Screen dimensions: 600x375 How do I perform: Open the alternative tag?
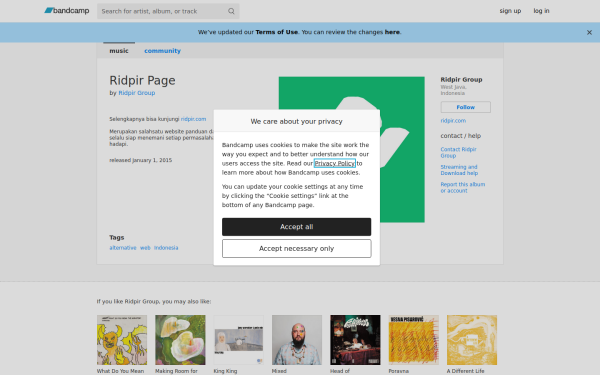click(x=123, y=248)
